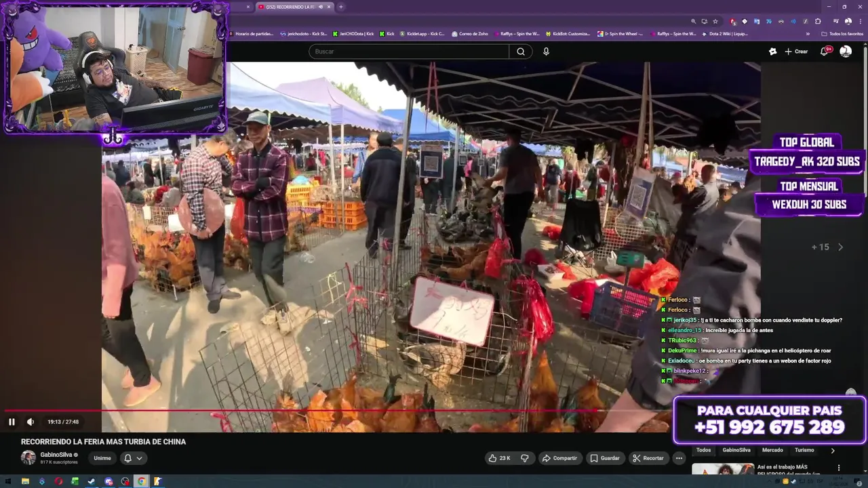
Task: Open Opera browser from taskbar
Action: point(58,481)
